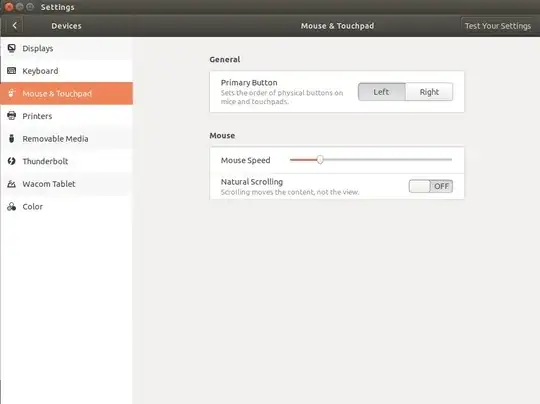The width and height of the screenshot is (540, 404).
Task: Minimize the Settings window
Action: click(20, 7)
